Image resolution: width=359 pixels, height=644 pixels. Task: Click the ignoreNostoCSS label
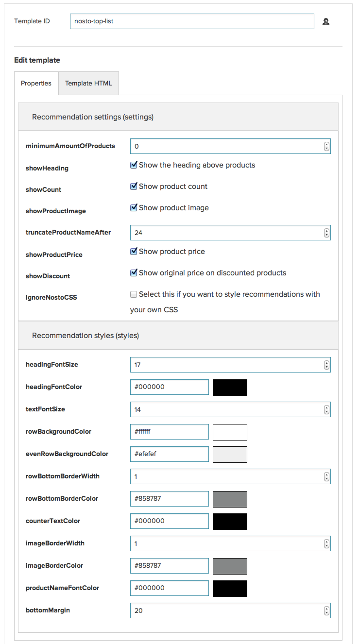click(51, 298)
